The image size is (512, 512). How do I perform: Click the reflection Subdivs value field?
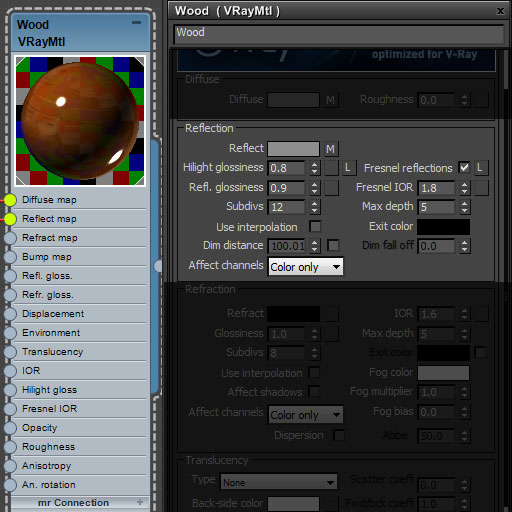point(287,207)
